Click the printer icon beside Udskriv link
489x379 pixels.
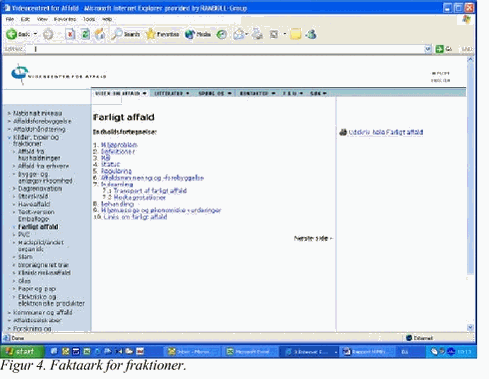tap(343, 132)
